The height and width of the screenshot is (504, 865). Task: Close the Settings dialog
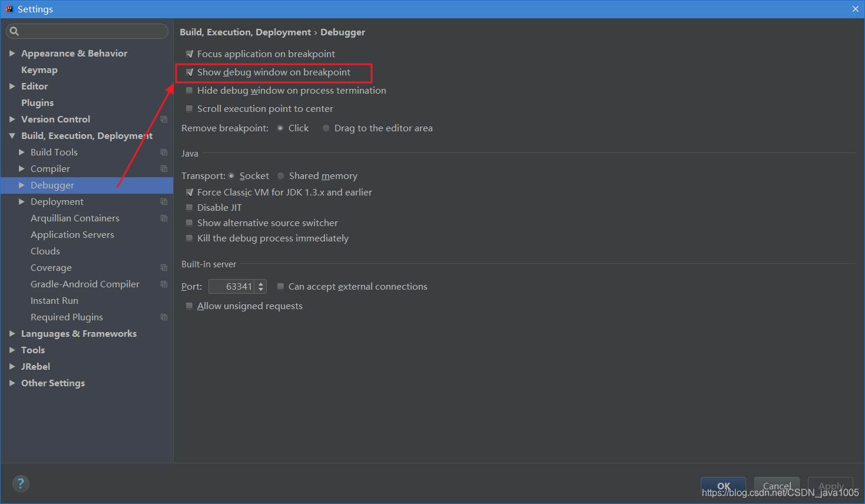click(856, 9)
